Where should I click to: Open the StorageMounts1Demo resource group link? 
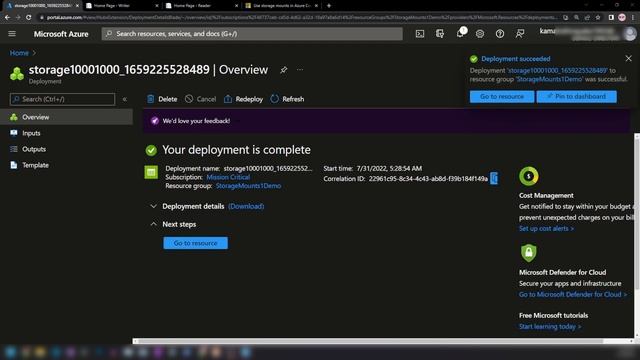248,186
